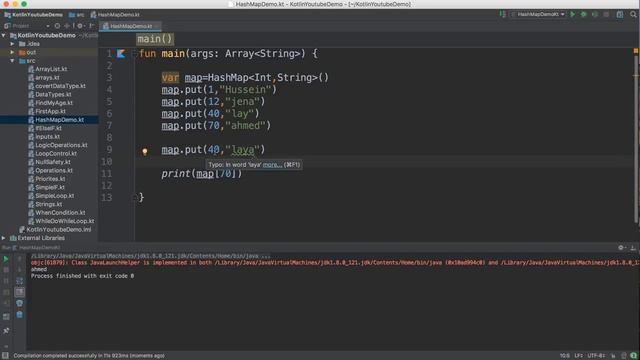Click main() breadcrumb in editor
Viewport: 640px width, 360px height.
tap(155, 39)
